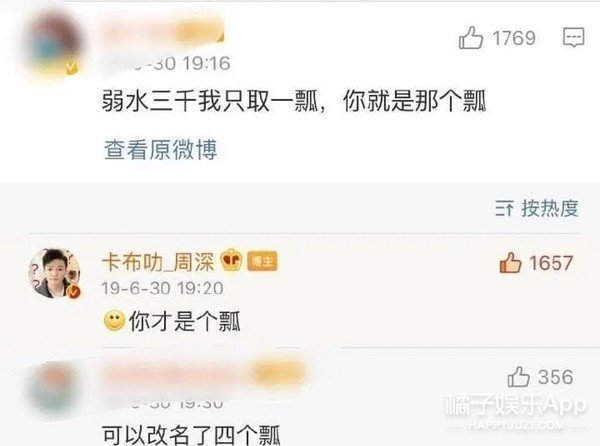
Task: Tap the crown membership icon next to 卡布叻_周深
Action: click(x=232, y=260)
